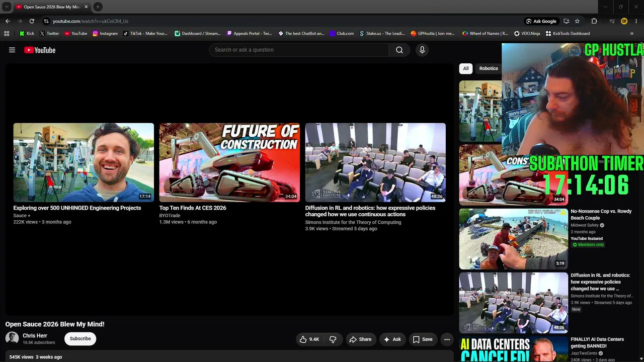Open the Kick bookmark

coord(27,34)
